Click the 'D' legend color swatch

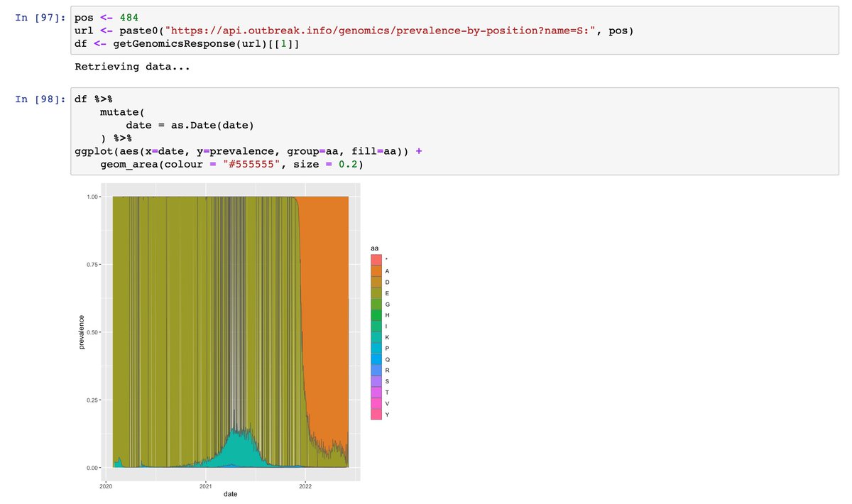[376, 282]
